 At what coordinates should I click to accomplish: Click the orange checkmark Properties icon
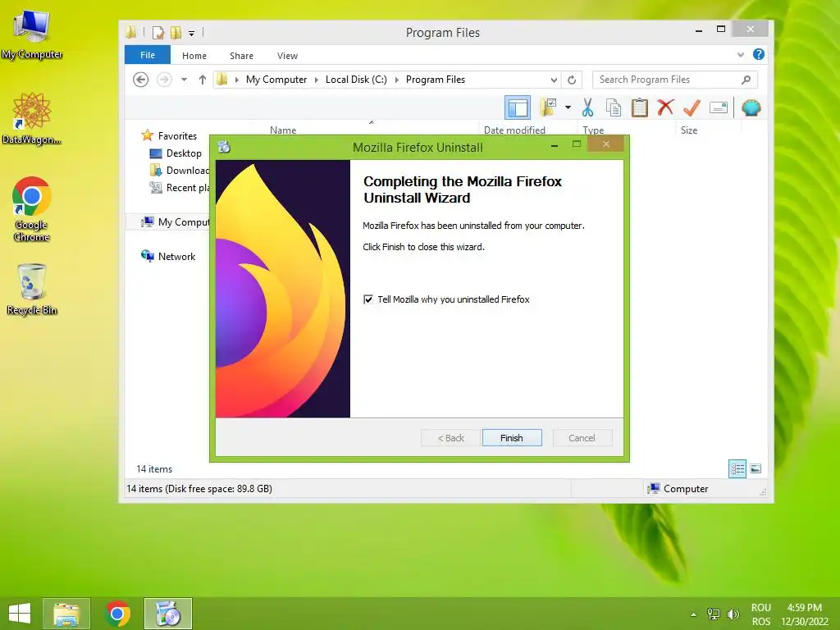(x=692, y=107)
